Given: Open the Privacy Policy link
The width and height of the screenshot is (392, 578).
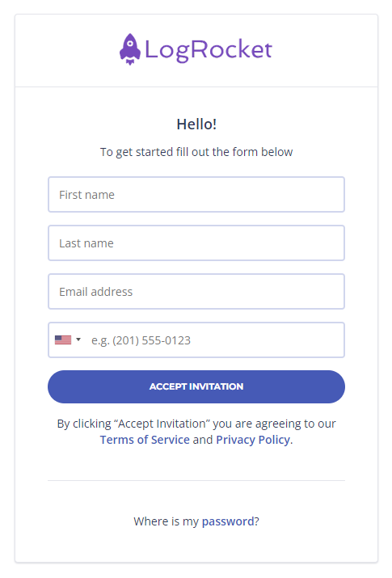Looking at the screenshot, I should pyautogui.click(x=253, y=440).
